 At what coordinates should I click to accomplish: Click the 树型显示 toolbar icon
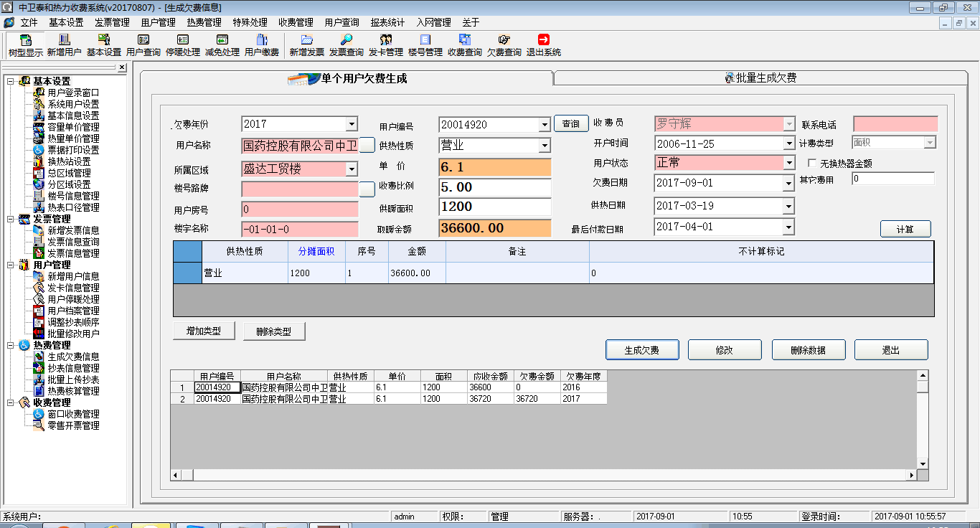[25, 41]
